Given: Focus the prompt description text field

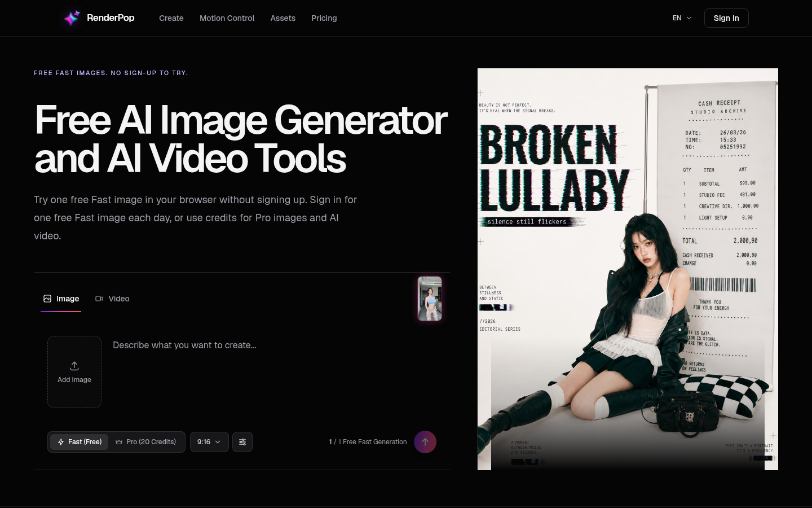Looking at the screenshot, I should pyautogui.click(x=274, y=372).
